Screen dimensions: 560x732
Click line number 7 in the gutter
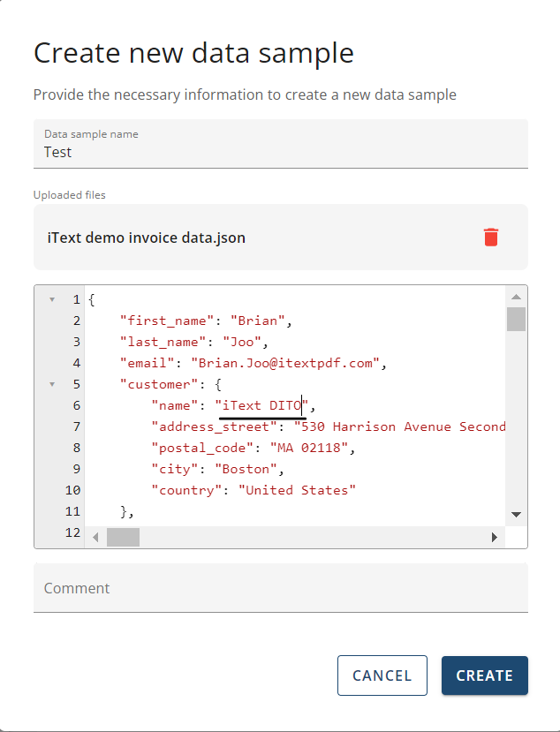coord(76,426)
